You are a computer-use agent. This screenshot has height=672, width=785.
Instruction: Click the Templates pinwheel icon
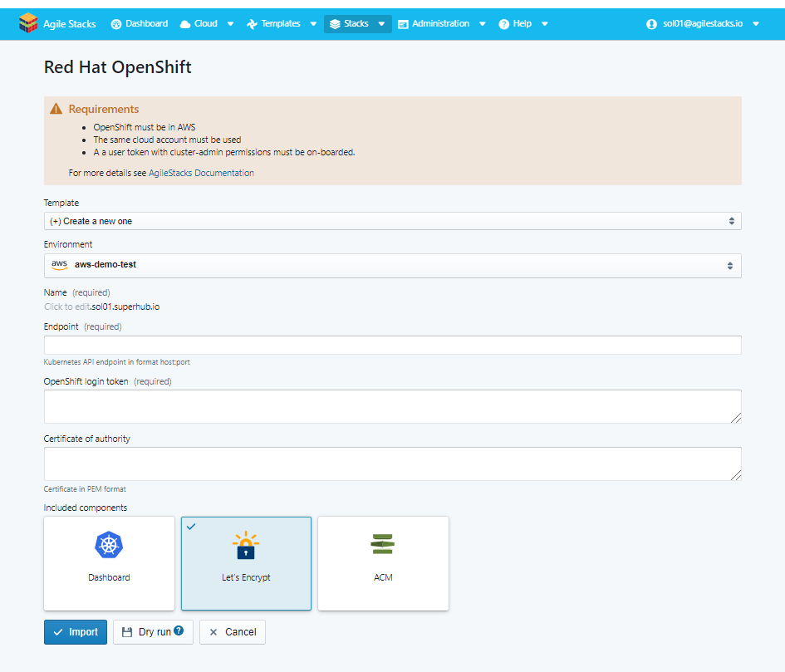(252, 24)
